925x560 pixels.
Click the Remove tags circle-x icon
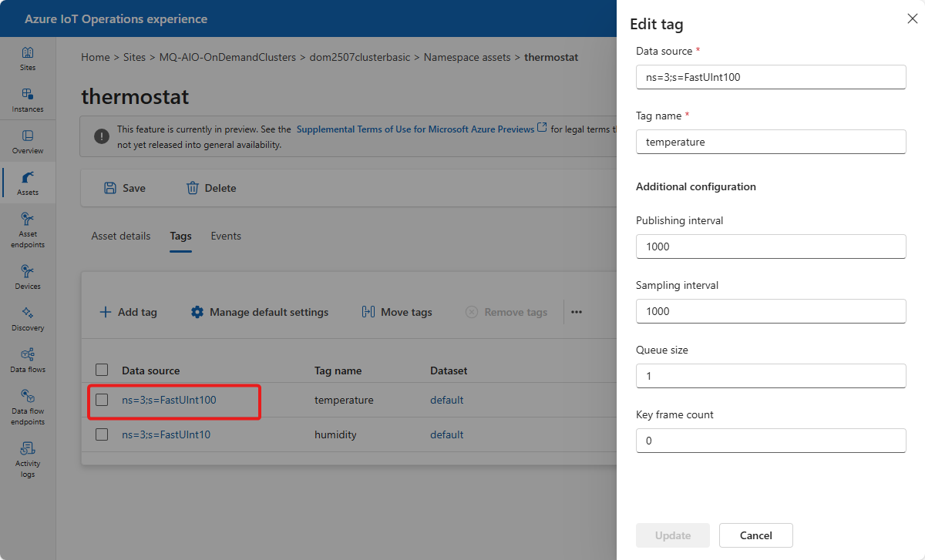tap(472, 312)
